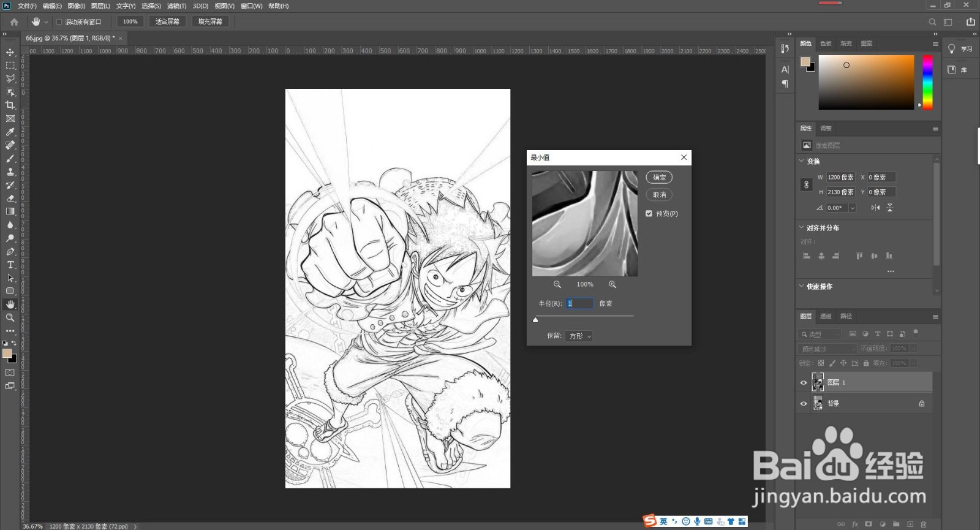Select the Pen tool
The image size is (980, 530).
point(10,251)
